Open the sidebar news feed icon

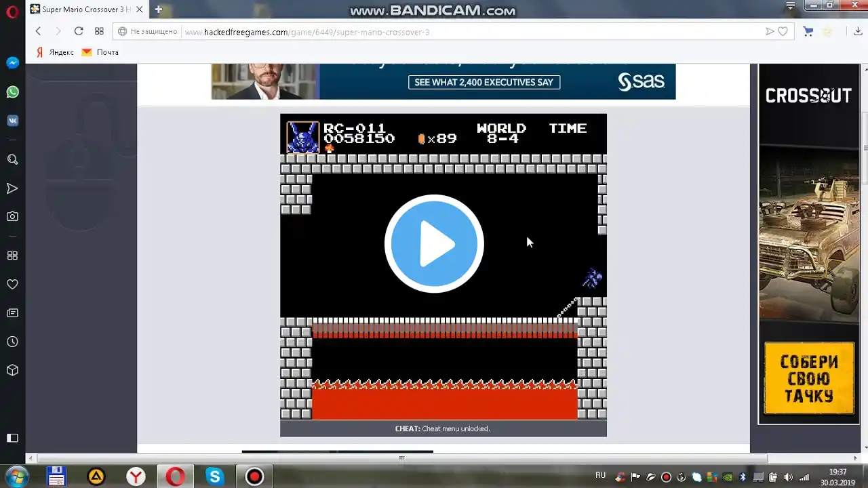coord(12,313)
